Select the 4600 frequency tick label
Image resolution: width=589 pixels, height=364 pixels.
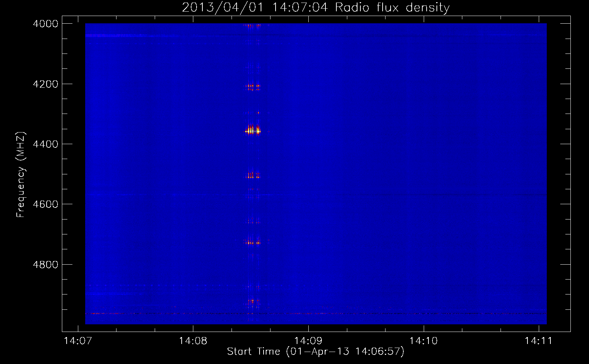46,204
